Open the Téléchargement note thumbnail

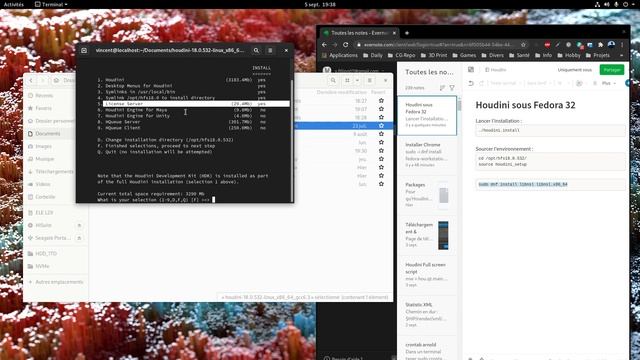tap(443, 236)
